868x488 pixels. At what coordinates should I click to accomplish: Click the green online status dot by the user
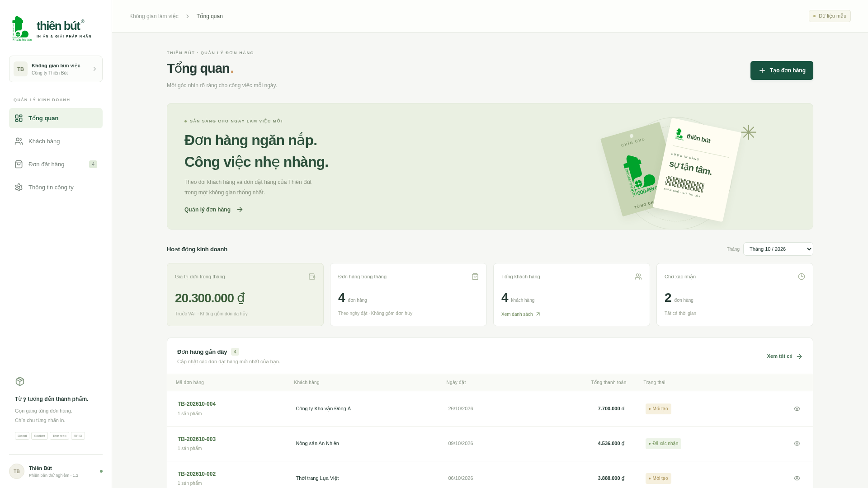click(x=101, y=471)
